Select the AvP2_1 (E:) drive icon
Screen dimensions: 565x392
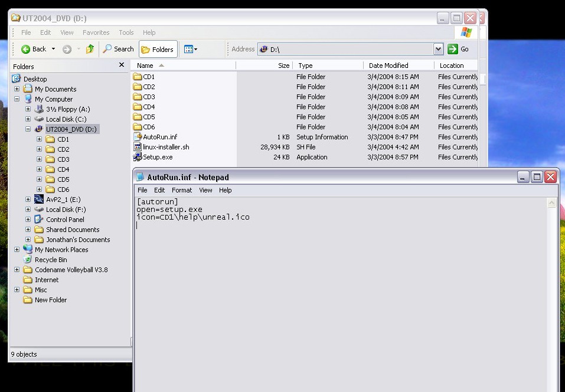point(39,199)
